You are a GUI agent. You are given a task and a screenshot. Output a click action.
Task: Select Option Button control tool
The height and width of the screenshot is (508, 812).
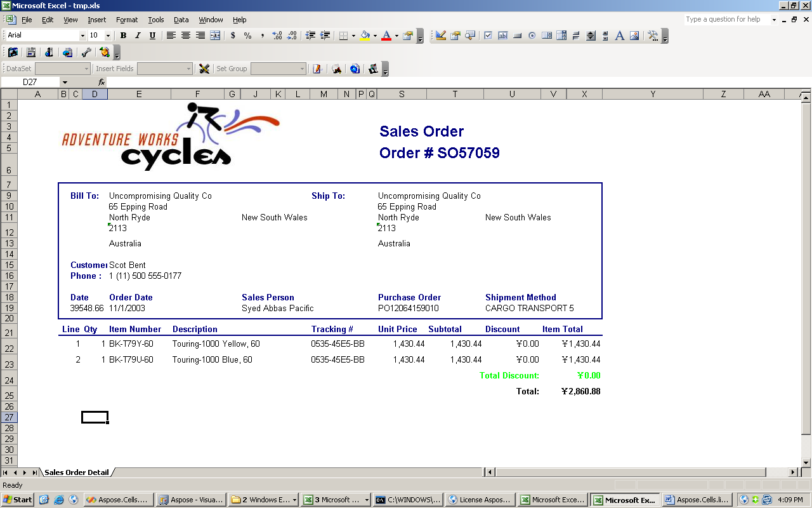click(x=532, y=36)
